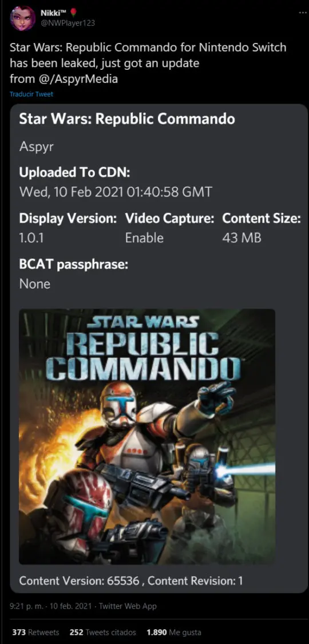
Task: Click the Content Size 43 MB value
Action: [241, 238]
